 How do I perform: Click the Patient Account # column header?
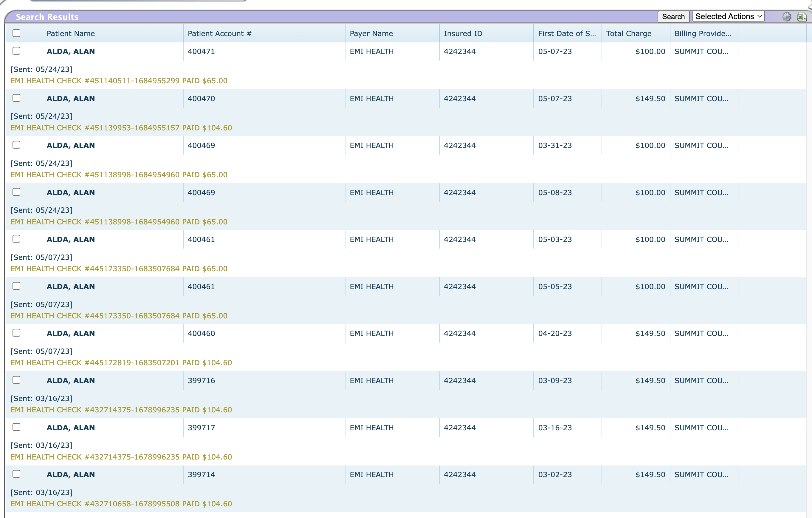tap(219, 33)
